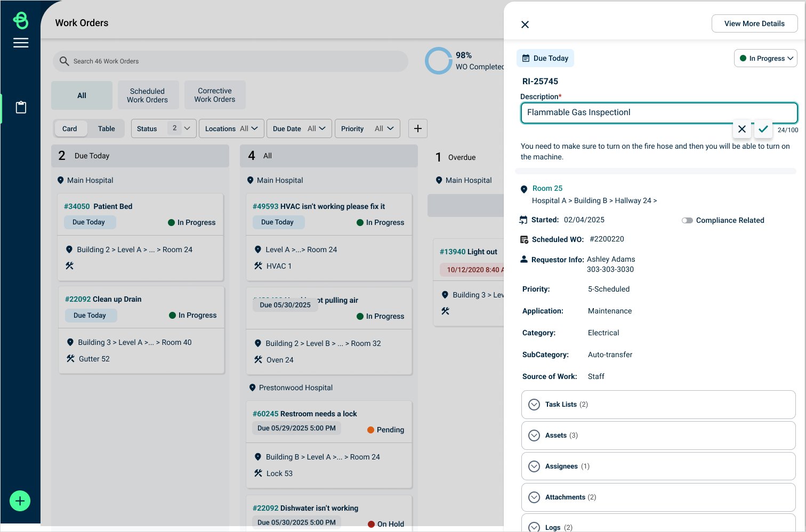This screenshot has height=532, width=806.
Task: Add a new filter with the plus button
Action: (x=417, y=128)
